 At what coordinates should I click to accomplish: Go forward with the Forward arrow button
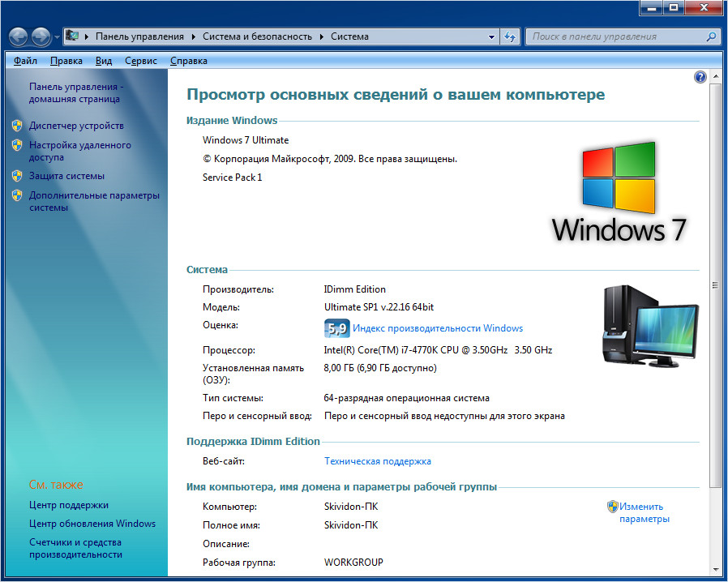41,36
